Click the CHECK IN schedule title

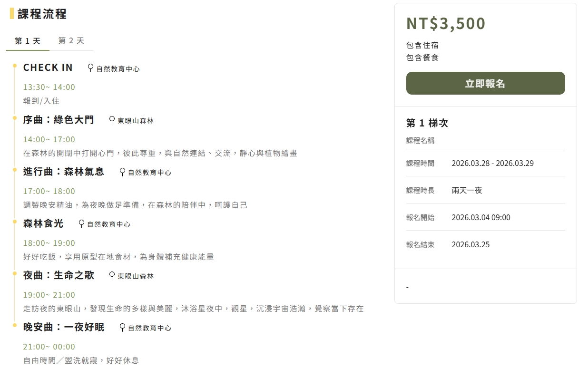click(x=48, y=68)
